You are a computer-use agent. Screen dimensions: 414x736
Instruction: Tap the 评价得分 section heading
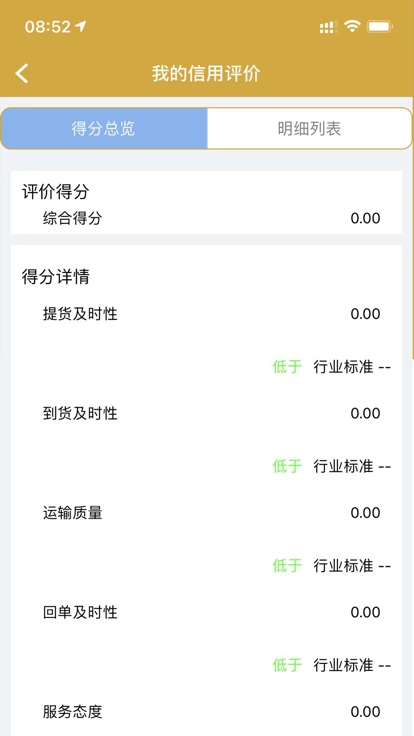coord(55,192)
